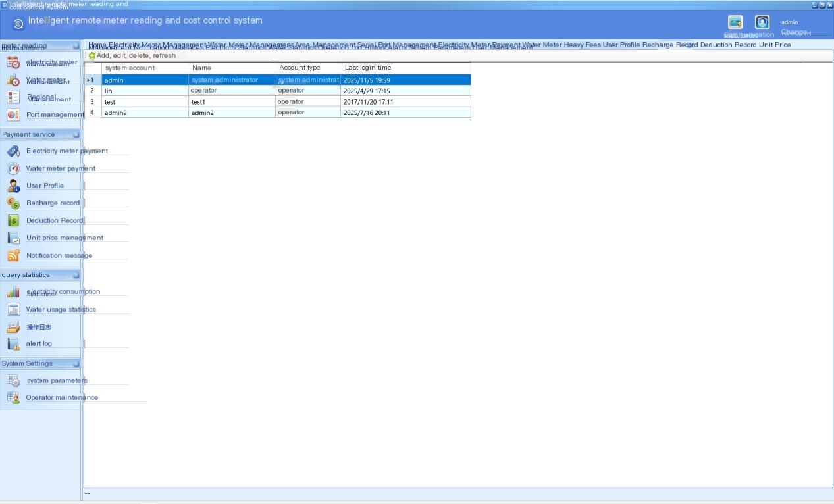834x504 pixels.
Task: Sort by the Last login time column header
Action: [405, 68]
